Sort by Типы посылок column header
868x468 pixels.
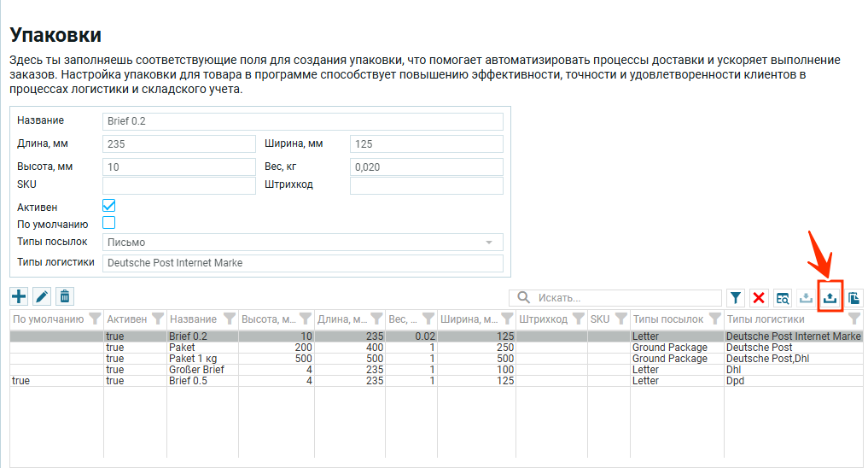pyautogui.click(x=667, y=319)
